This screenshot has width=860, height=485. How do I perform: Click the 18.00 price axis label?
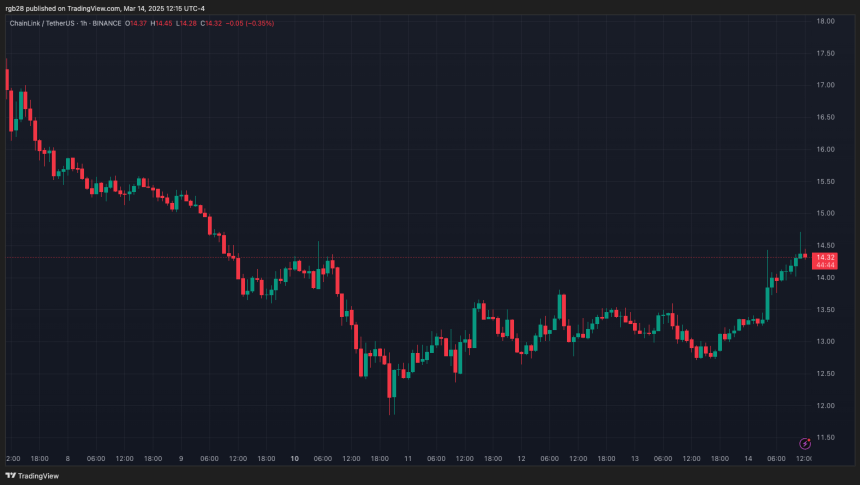point(826,21)
